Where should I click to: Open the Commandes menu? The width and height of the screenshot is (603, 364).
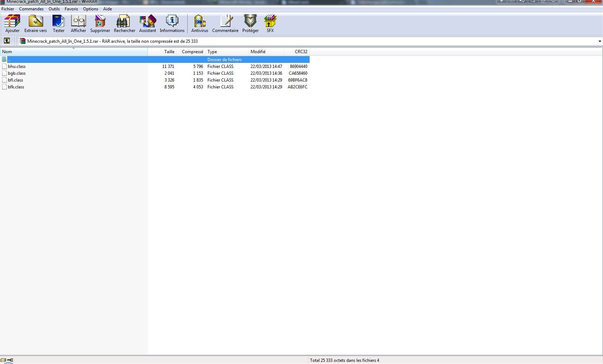click(x=31, y=9)
